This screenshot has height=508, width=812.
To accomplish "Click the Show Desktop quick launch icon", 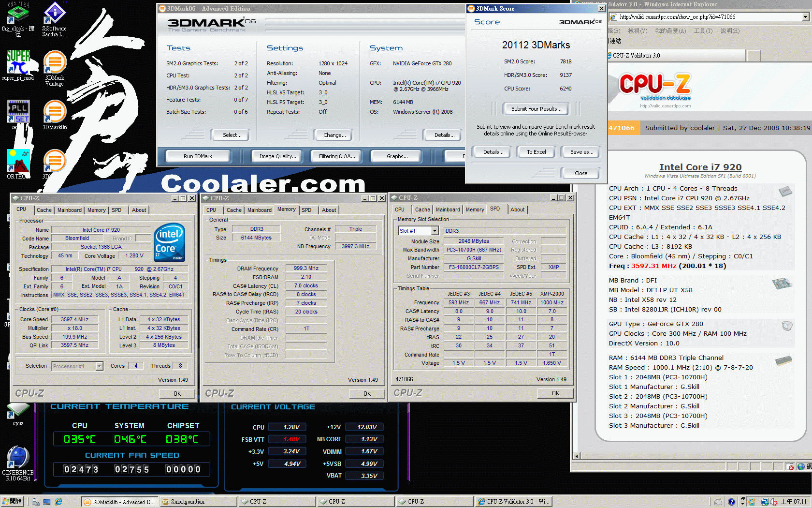I will pyautogui.click(x=47, y=502).
